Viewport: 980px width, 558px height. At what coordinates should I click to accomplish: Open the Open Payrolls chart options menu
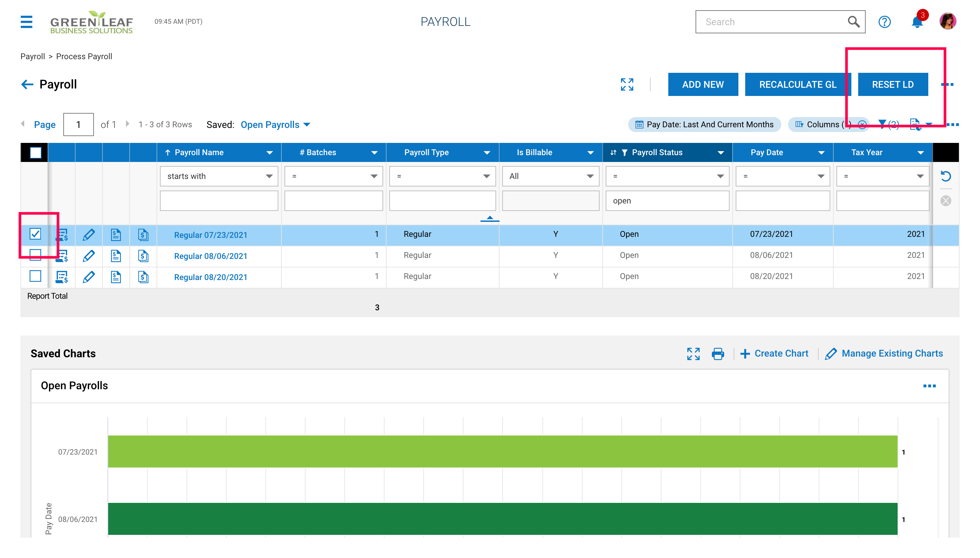(929, 386)
